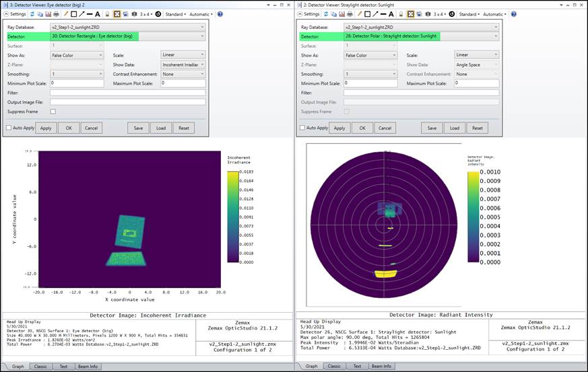Select the pencil annotation tool in Straylight window
This screenshot has width=588, height=372.
point(359,14)
